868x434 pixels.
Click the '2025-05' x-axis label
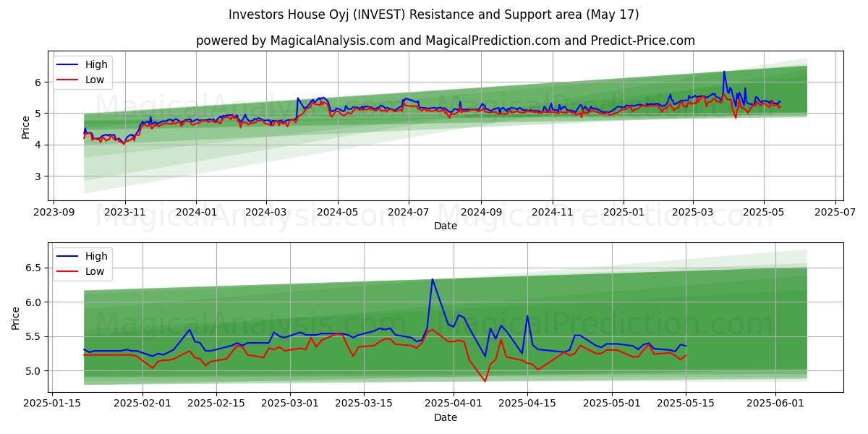pos(764,213)
